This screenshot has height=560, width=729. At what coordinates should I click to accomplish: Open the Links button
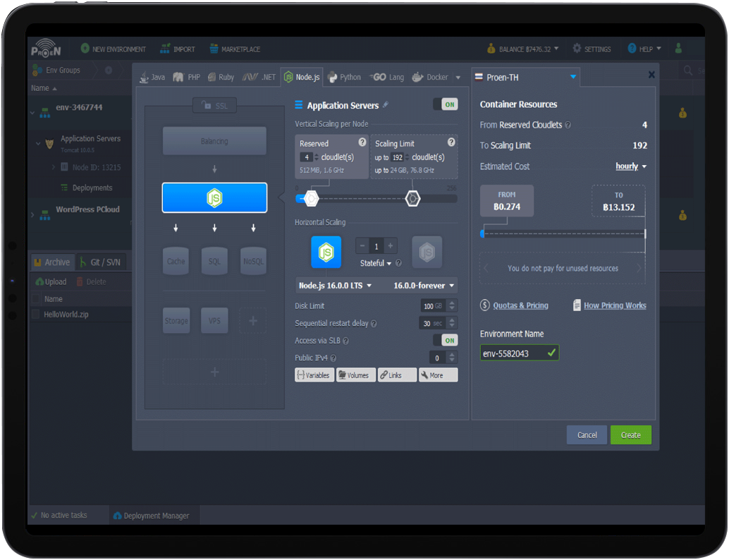click(397, 375)
